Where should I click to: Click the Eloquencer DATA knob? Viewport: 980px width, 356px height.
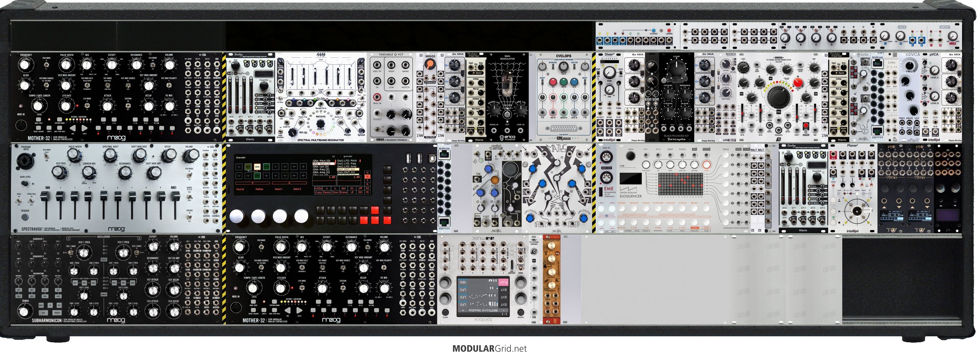tap(631, 157)
